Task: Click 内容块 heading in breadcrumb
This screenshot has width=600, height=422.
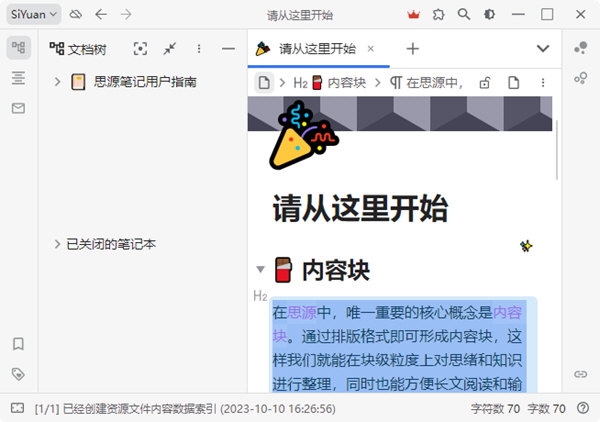Action: coord(329,83)
